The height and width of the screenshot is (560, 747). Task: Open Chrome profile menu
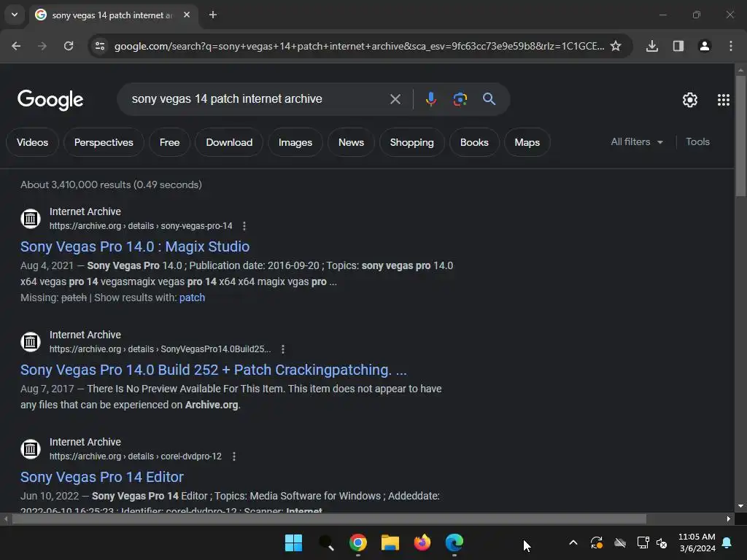pyautogui.click(x=704, y=46)
